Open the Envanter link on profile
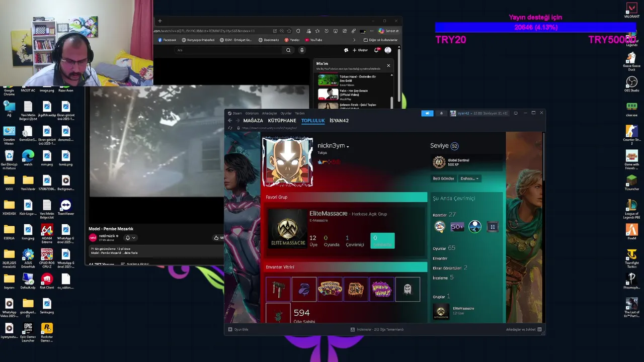The height and width of the screenshot is (362, 644). [x=440, y=258]
